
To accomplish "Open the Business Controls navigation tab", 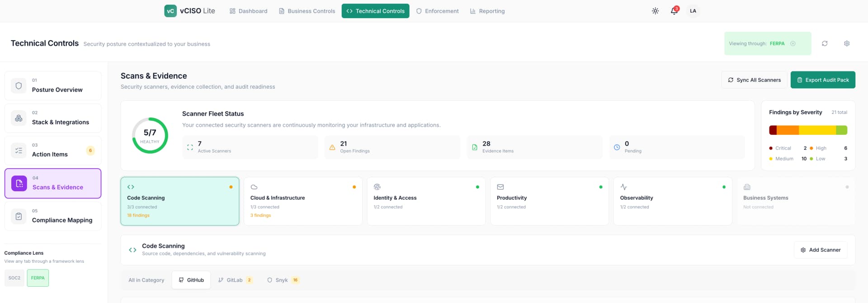I will 307,11.
